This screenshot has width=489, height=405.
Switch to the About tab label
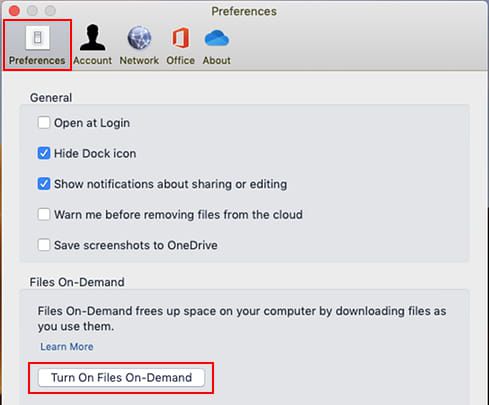click(217, 60)
